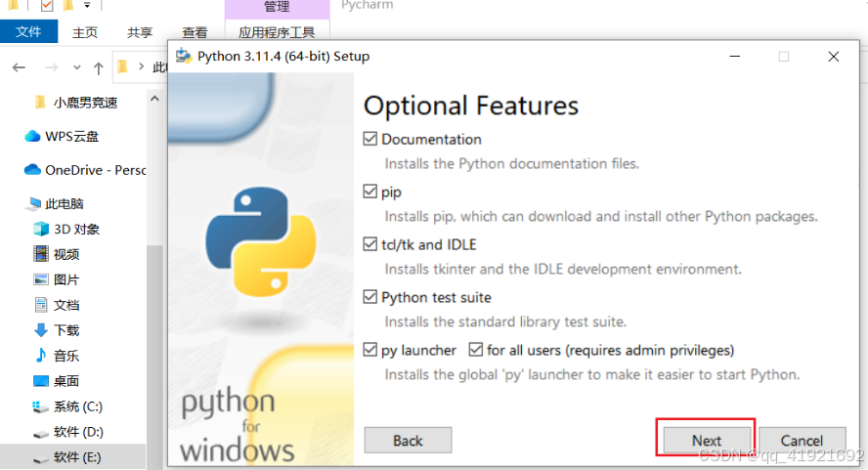The width and height of the screenshot is (868, 470).
Task: Toggle Python test suite checkbox
Action: click(370, 297)
